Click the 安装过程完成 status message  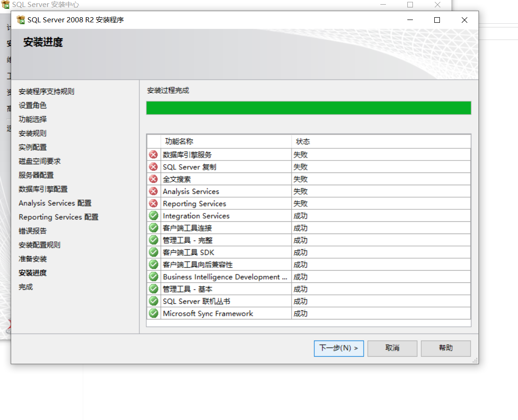click(168, 91)
